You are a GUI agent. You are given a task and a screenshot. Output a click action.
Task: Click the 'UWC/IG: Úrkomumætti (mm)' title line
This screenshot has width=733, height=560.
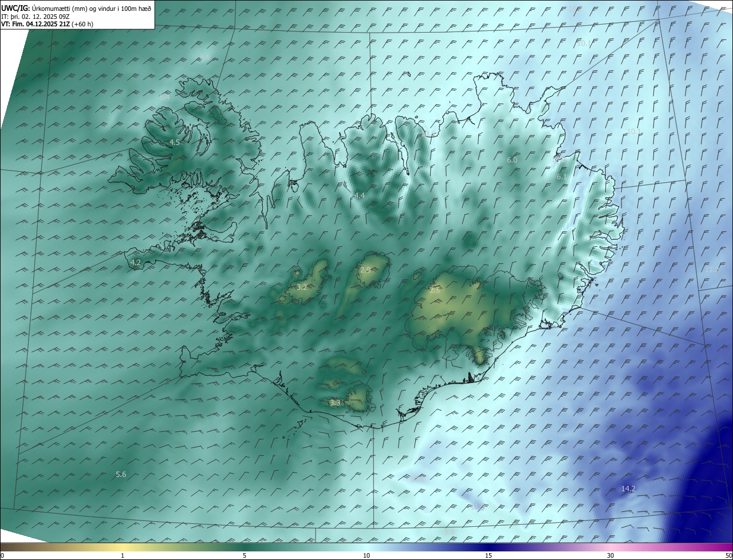pyautogui.click(x=76, y=8)
